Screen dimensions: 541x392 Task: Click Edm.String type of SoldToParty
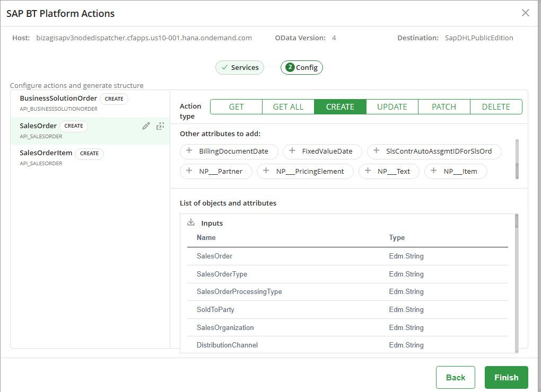[406, 310]
